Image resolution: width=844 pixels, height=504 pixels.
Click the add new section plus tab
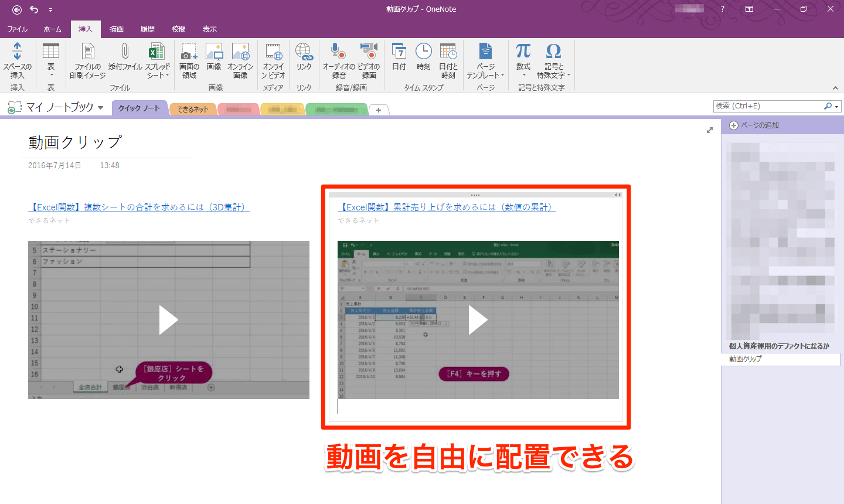(379, 110)
